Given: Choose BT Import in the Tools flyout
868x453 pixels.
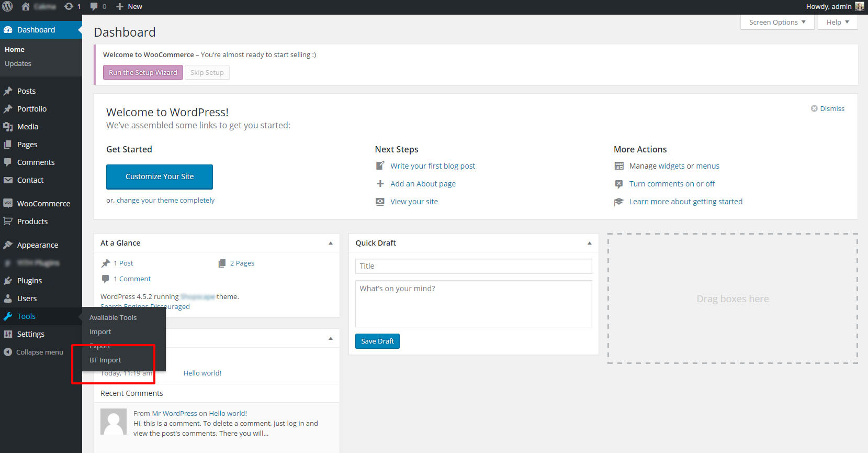Looking at the screenshot, I should tap(105, 360).
